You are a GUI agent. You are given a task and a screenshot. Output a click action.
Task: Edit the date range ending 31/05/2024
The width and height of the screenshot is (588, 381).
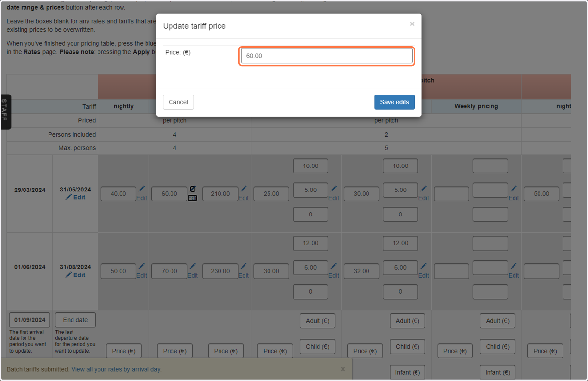click(75, 197)
